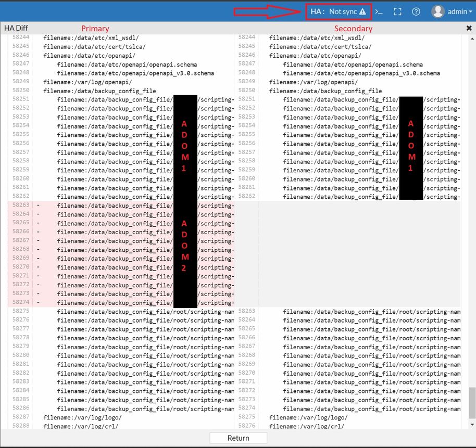The image size is (476, 448).
Task: Click Secondary line /data/etc/xml_wsdl/
Action: click(317, 38)
